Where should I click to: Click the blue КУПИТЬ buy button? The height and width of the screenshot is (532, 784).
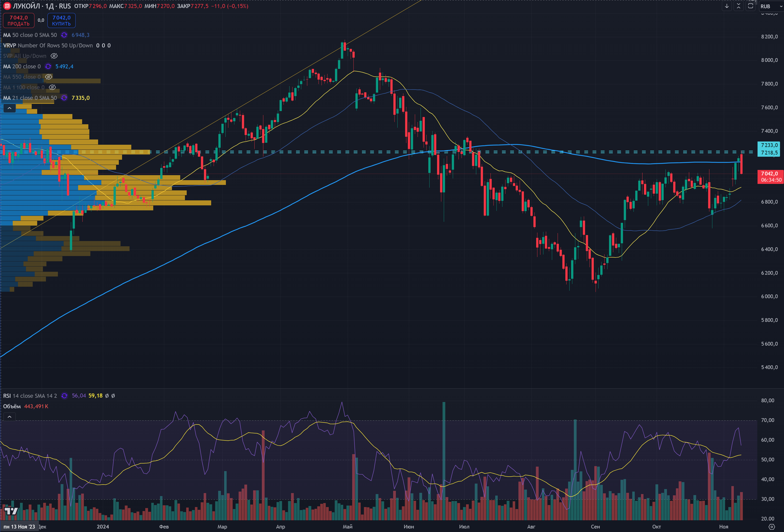(x=61, y=20)
